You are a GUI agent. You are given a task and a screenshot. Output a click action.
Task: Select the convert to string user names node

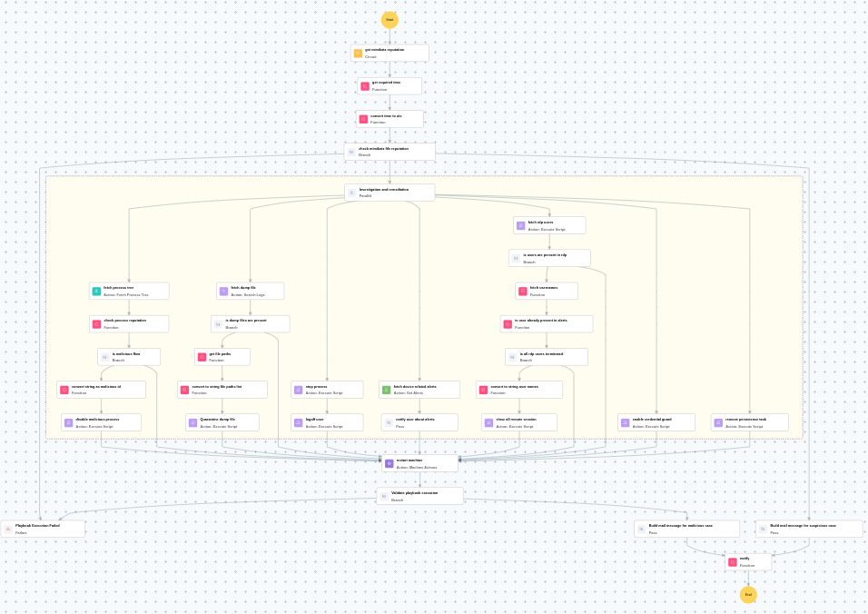point(519,390)
